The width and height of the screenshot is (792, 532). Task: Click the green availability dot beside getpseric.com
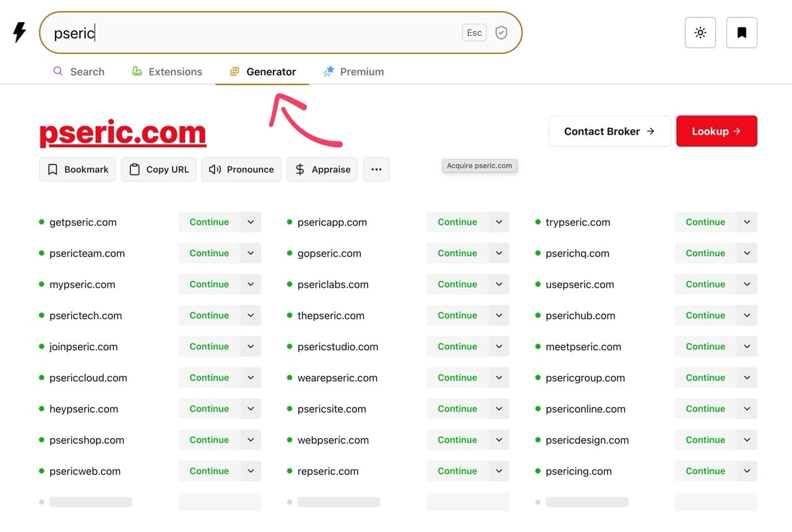click(41, 221)
